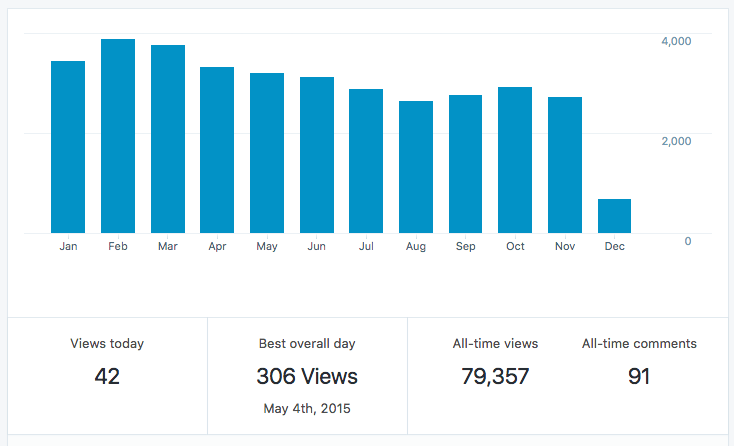Click the Dec axis label
This screenshot has width=734, height=446.
(615, 246)
